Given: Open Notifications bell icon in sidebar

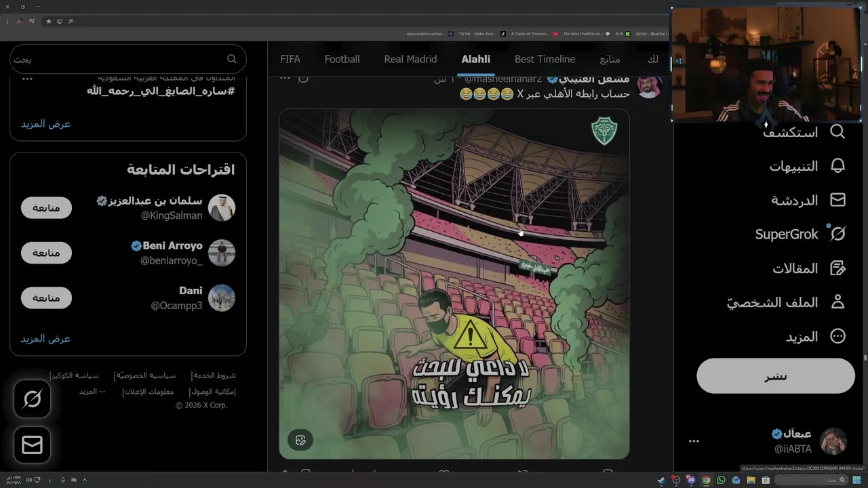Looking at the screenshot, I should (838, 166).
